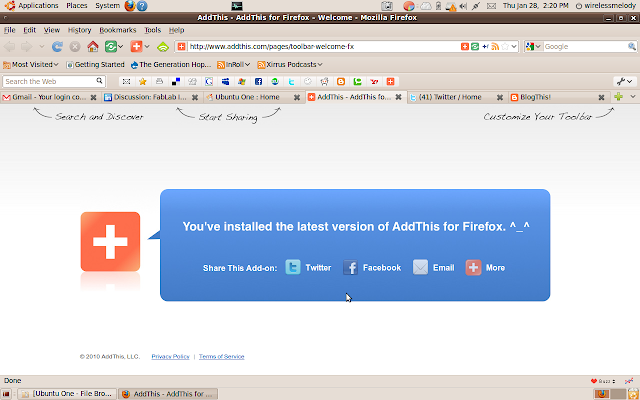This screenshot has width=640, height=400.
Task: Click the Delicious icon in AddThis toolbar
Action: pyautogui.click(x=176, y=82)
